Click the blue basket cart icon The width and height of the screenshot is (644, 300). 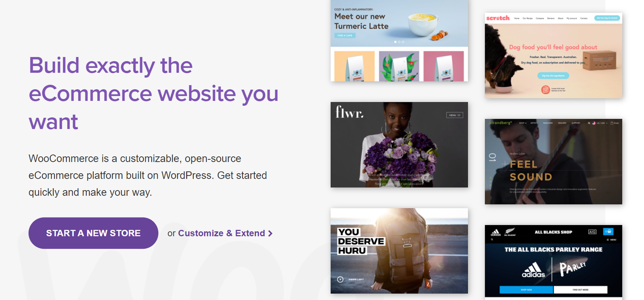(608, 231)
